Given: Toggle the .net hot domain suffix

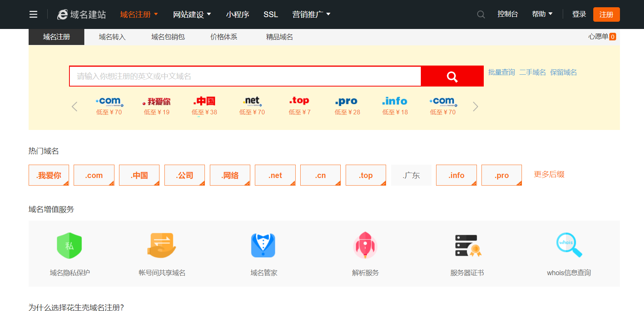Looking at the screenshot, I should pyautogui.click(x=275, y=175).
